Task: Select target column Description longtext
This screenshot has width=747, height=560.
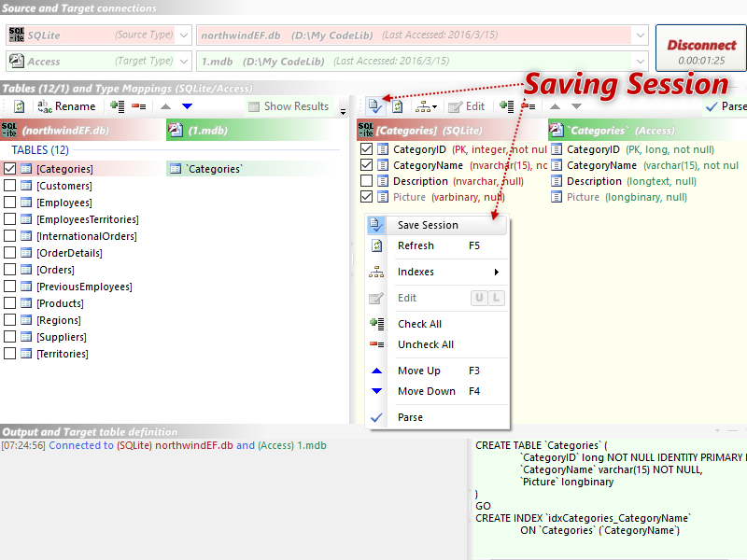Action: coord(624,181)
